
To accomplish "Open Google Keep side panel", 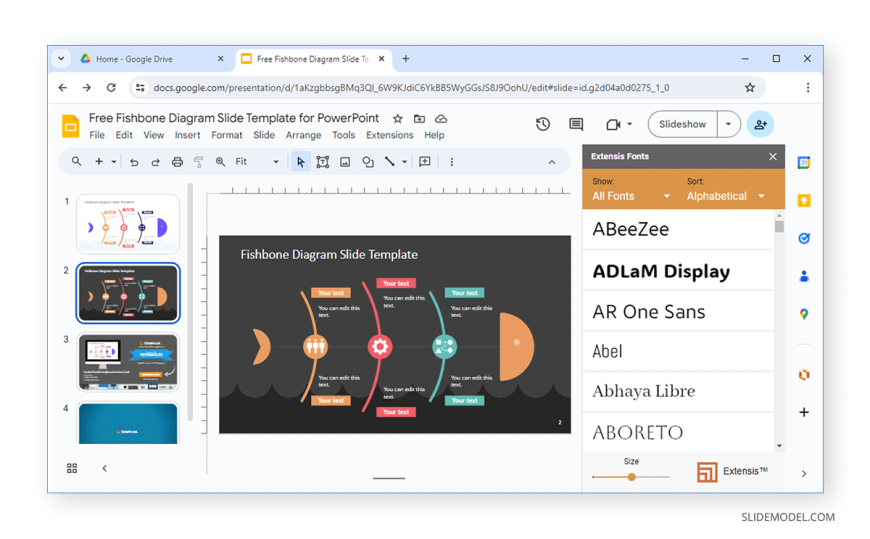I will [803, 200].
